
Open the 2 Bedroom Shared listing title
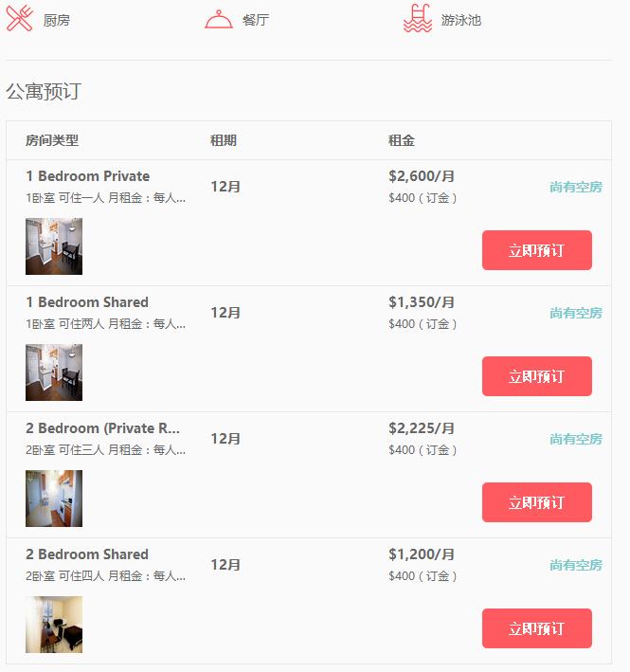coord(87,554)
